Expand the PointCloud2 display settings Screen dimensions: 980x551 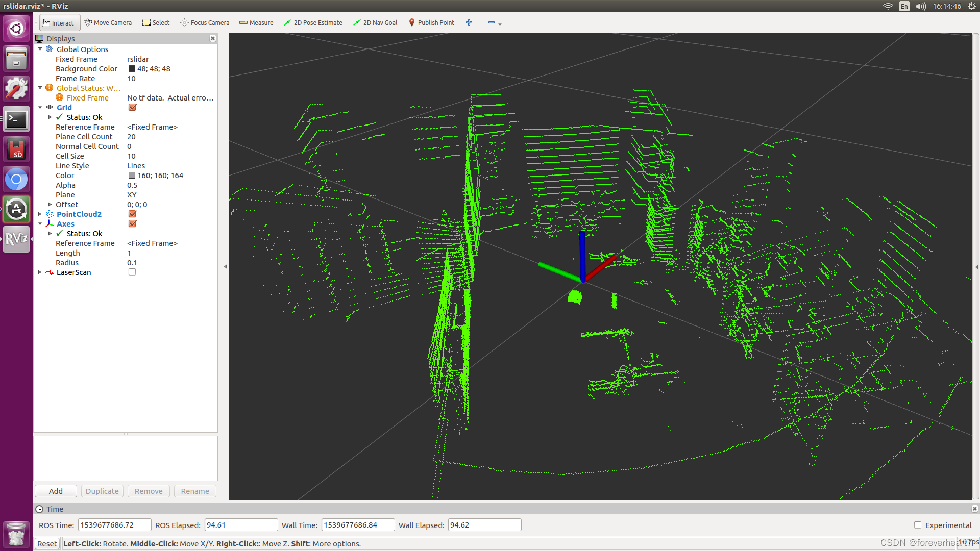(x=40, y=214)
